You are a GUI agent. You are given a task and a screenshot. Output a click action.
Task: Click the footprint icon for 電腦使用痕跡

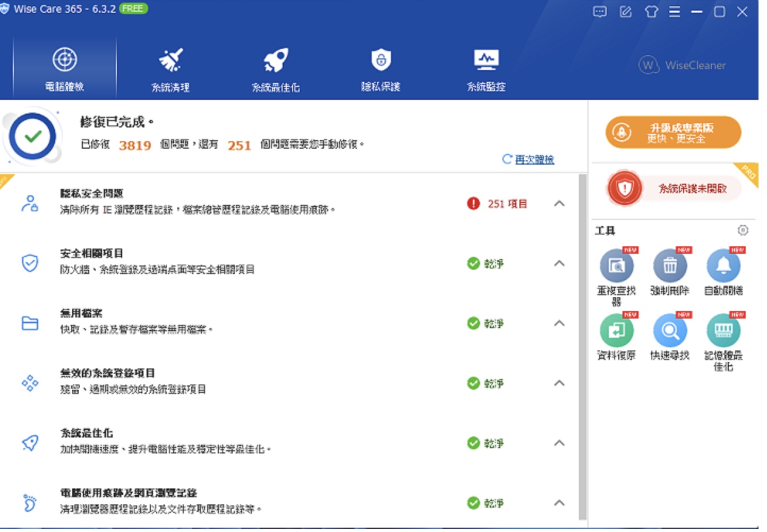click(x=30, y=503)
